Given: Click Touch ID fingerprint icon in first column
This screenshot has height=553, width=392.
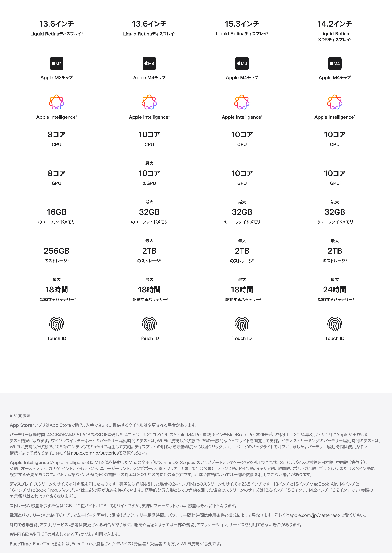Looking at the screenshot, I should coord(56,324).
